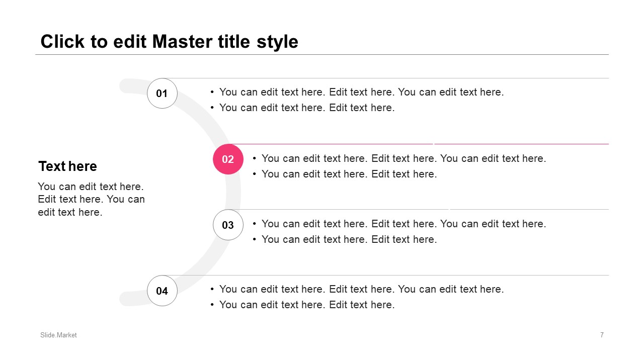Select the pink 02 circle
This screenshot has height=362, width=644.
point(228,159)
